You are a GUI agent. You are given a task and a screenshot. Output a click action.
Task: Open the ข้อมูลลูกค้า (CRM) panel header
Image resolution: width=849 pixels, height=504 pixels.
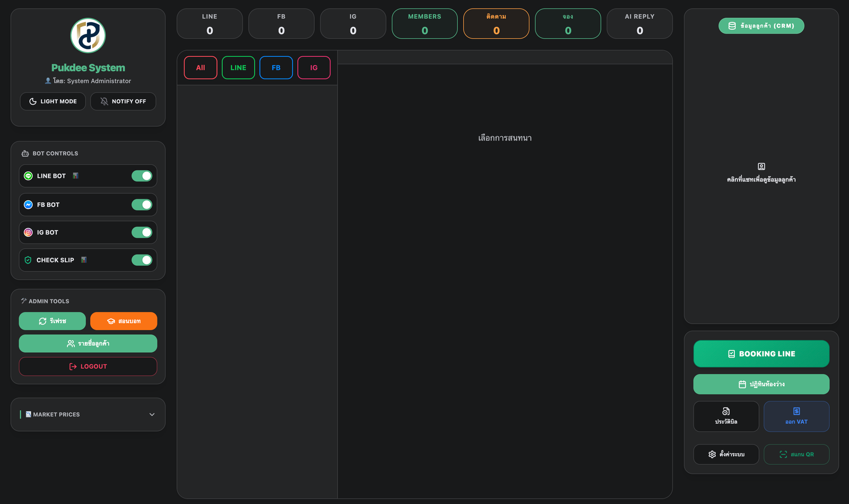point(761,25)
